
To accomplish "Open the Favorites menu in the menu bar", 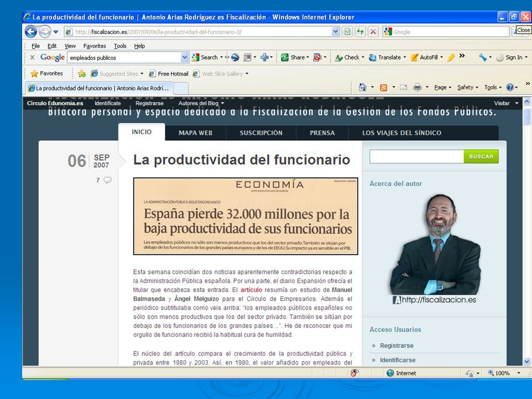I will pos(95,46).
